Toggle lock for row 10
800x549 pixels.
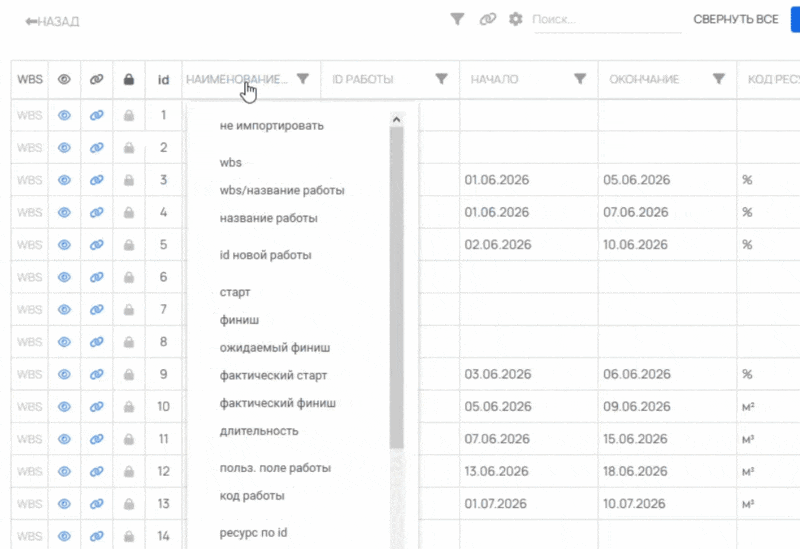(x=129, y=407)
